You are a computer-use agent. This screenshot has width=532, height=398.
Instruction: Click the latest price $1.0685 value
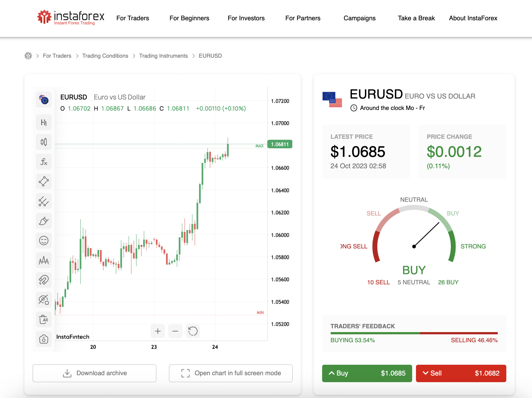[x=358, y=152]
